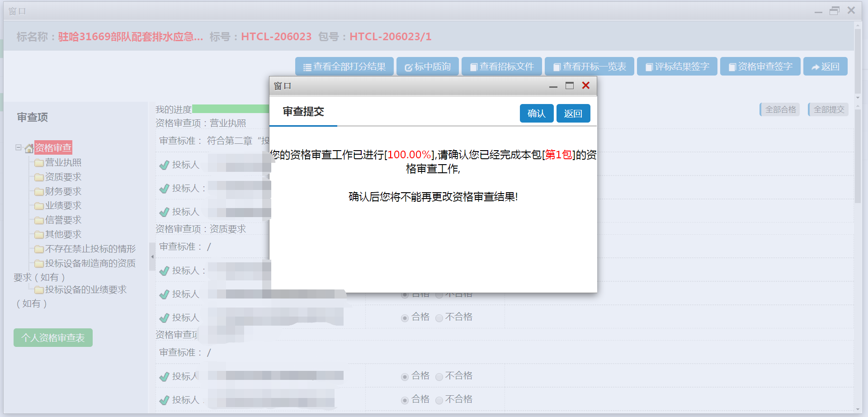Click 资格审查签字 toolbar button
Screen dimensions: 868x417
click(x=760, y=66)
